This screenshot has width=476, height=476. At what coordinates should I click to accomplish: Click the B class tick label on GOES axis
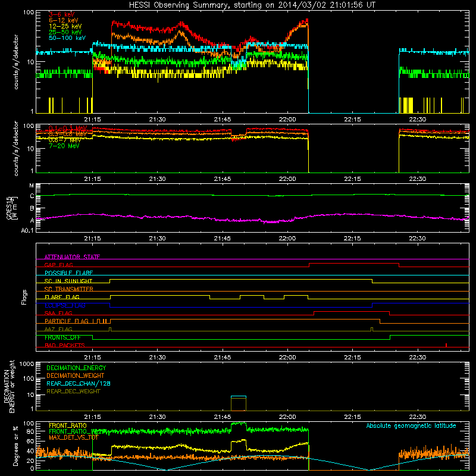pos(32,208)
